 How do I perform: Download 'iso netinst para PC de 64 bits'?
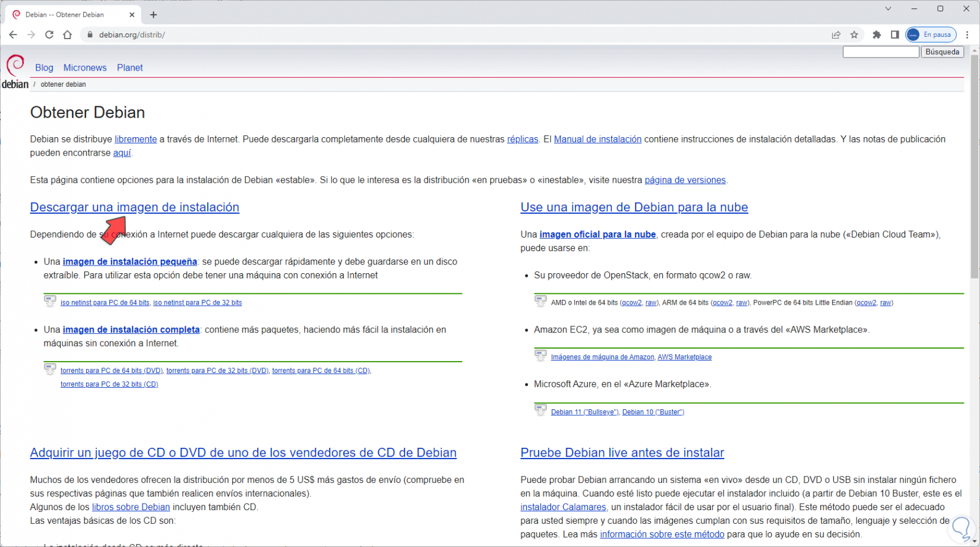coord(105,303)
